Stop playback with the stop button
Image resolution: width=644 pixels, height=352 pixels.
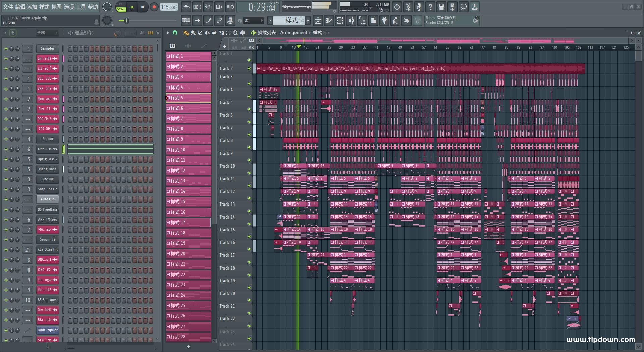(x=143, y=7)
